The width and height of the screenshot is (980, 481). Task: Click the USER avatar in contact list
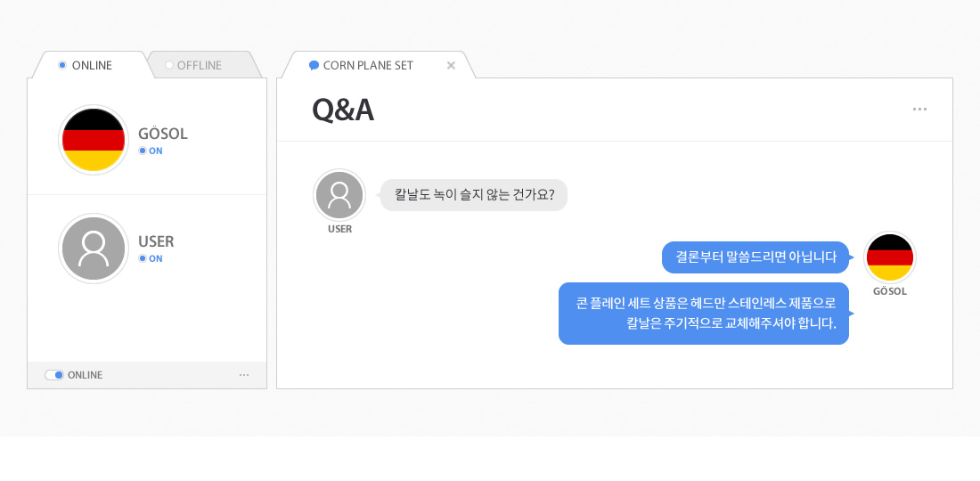click(x=94, y=249)
